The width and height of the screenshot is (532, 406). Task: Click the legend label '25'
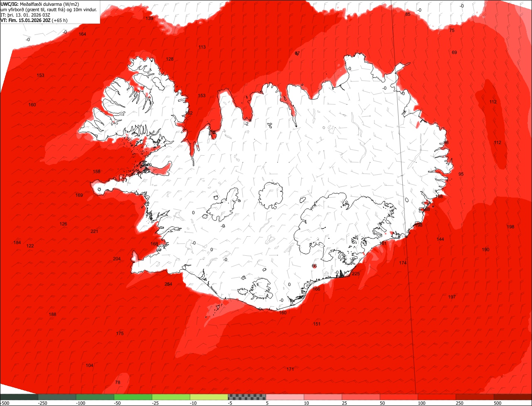click(x=344, y=403)
